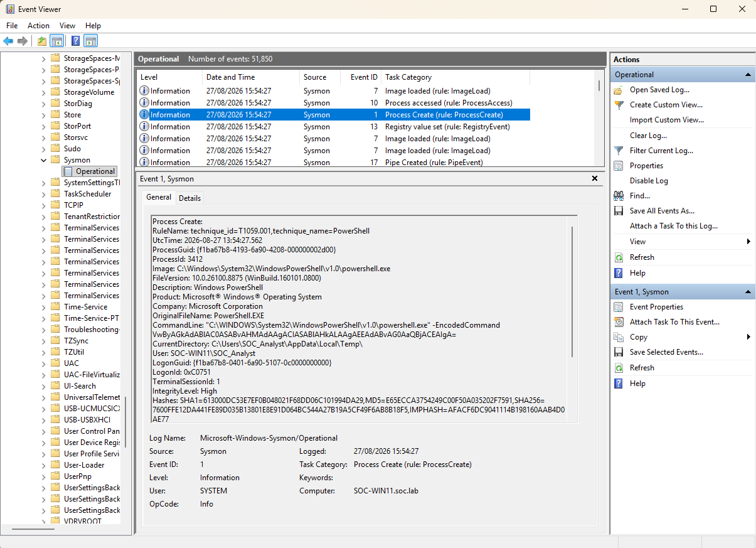
Task: Click the Find binoculars icon
Action: (x=619, y=196)
